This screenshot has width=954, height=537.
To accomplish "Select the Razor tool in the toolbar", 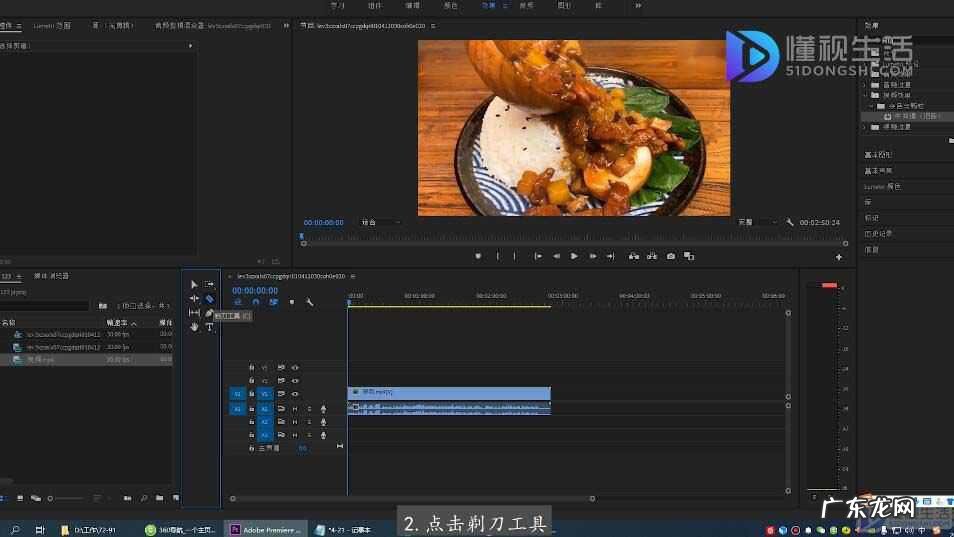I will 210,299.
